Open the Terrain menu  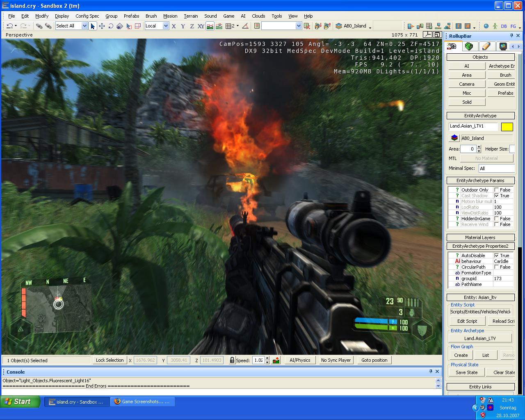pos(191,16)
